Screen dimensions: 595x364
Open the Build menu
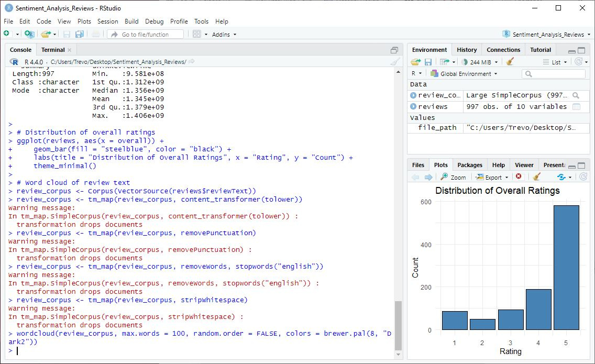131,21
